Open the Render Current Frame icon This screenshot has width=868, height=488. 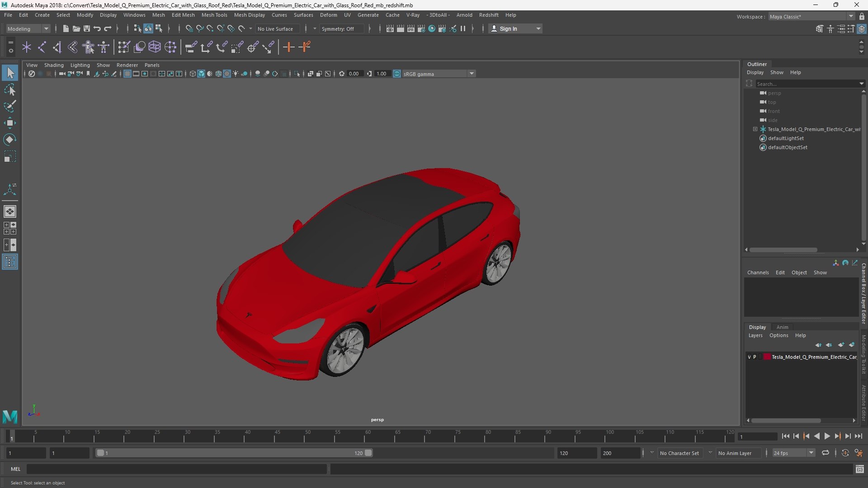tap(401, 28)
